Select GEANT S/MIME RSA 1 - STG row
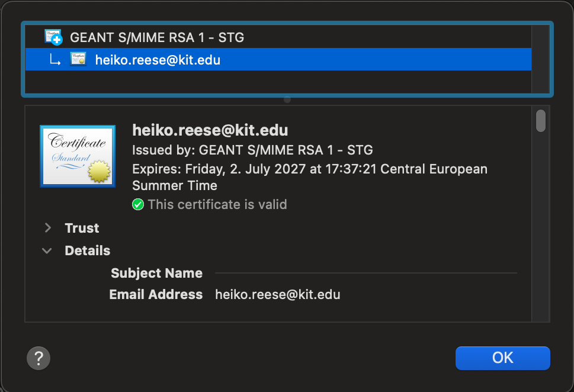574x392 pixels. tap(278, 37)
